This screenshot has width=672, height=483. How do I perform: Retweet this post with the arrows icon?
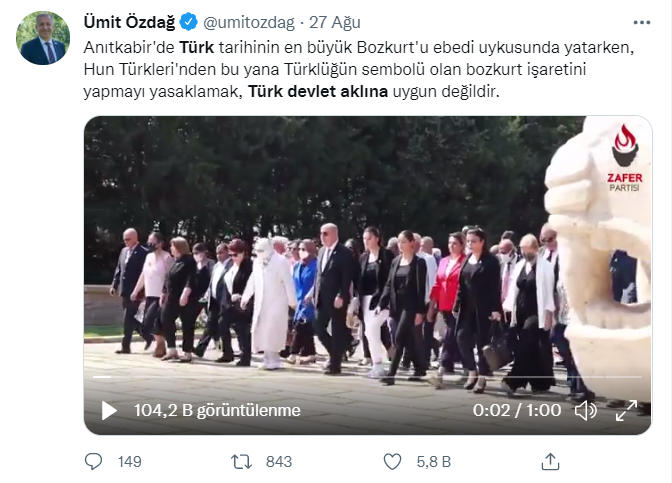tap(241, 462)
